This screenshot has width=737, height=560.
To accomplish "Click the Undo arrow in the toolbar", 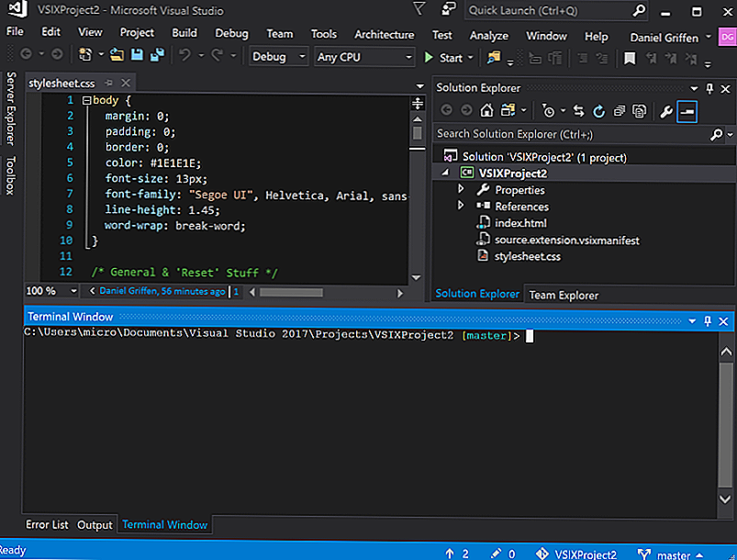I will [186, 57].
